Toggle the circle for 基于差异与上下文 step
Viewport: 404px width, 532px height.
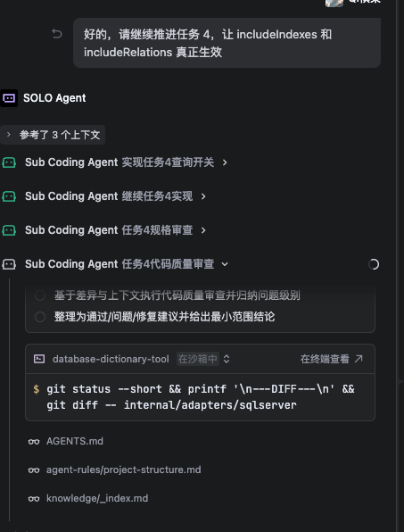tap(40, 295)
